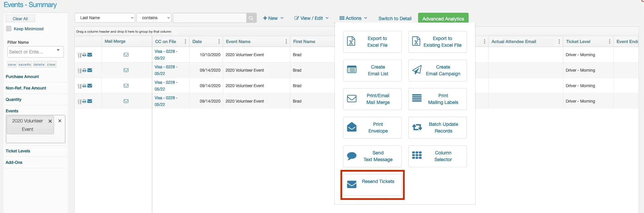Viewport: 644px width, 213px height.
Task: Expand the New dropdown menu
Action: [x=273, y=18]
